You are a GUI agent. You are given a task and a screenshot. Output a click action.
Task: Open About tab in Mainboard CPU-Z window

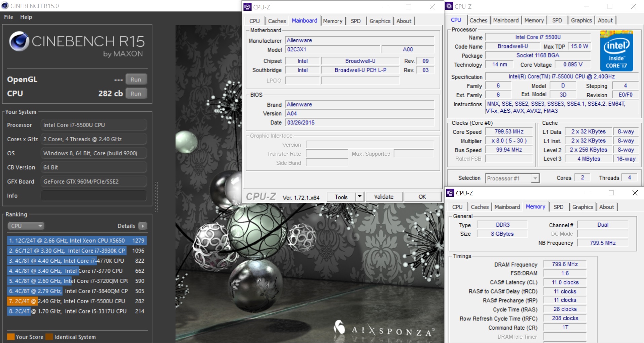click(x=404, y=21)
